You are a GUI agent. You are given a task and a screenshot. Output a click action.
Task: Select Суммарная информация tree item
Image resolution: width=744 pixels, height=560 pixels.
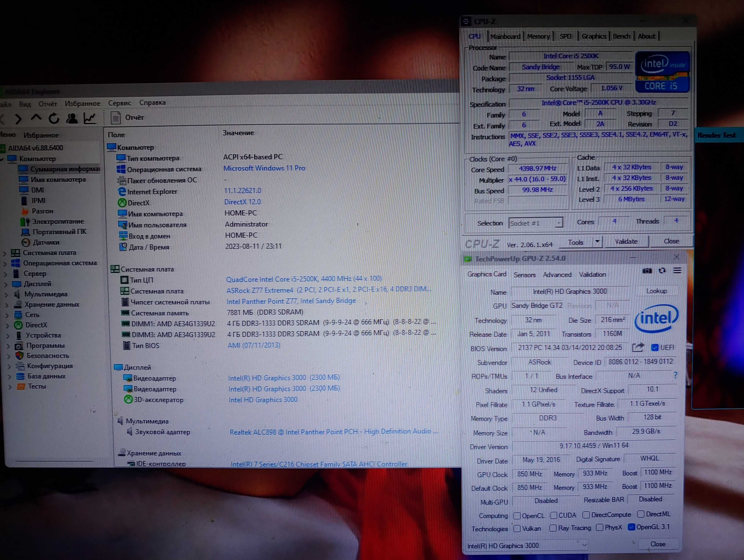point(65,169)
